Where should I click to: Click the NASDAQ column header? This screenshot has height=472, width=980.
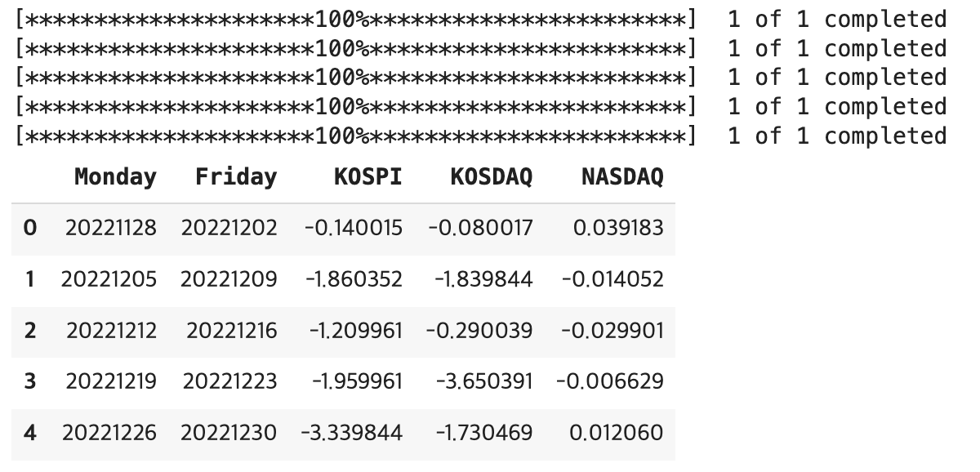[x=622, y=177]
